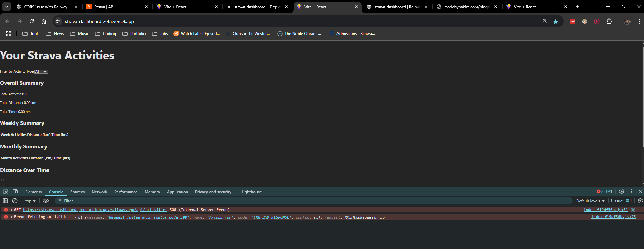The image size is (644, 249).
Task: Switch to the Memory tab
Action: [x=152, y=192]
